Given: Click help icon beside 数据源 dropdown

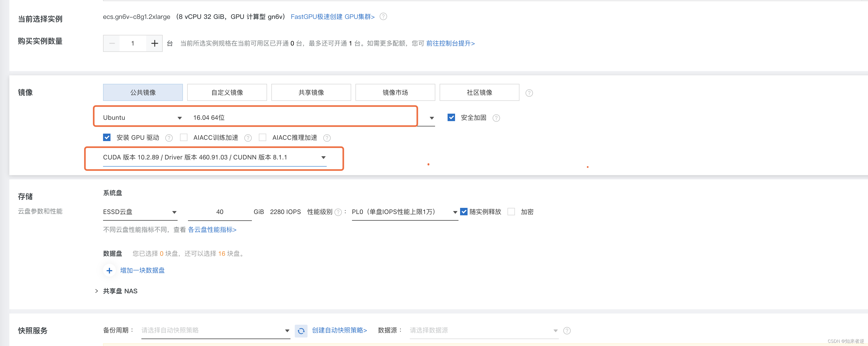Looking at the screenshot, I should tap(567, 331).
